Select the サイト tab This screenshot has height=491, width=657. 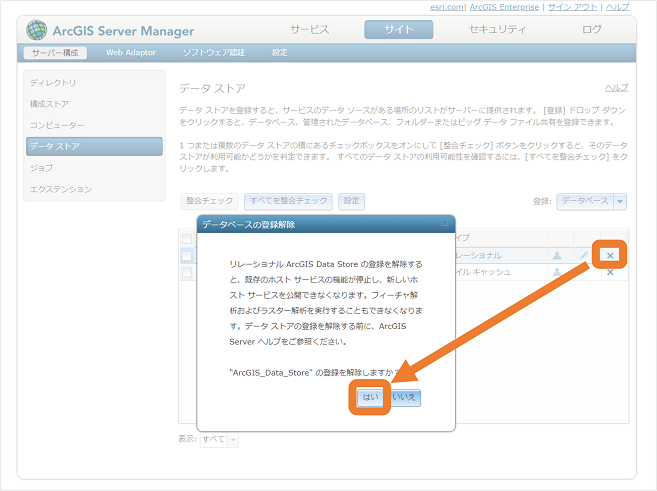pyautogui.click(x=398, y=30)
